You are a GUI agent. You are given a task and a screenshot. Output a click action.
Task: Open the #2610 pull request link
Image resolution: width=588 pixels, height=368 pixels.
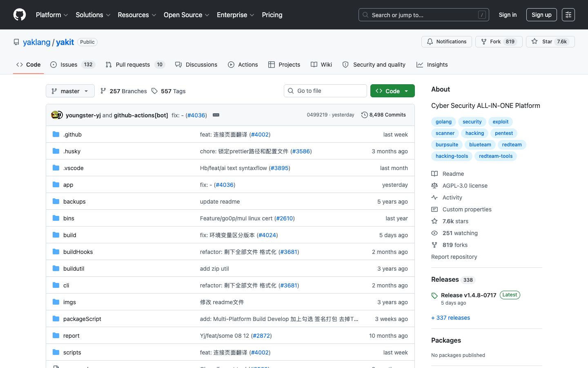click(x=285, y=218)
